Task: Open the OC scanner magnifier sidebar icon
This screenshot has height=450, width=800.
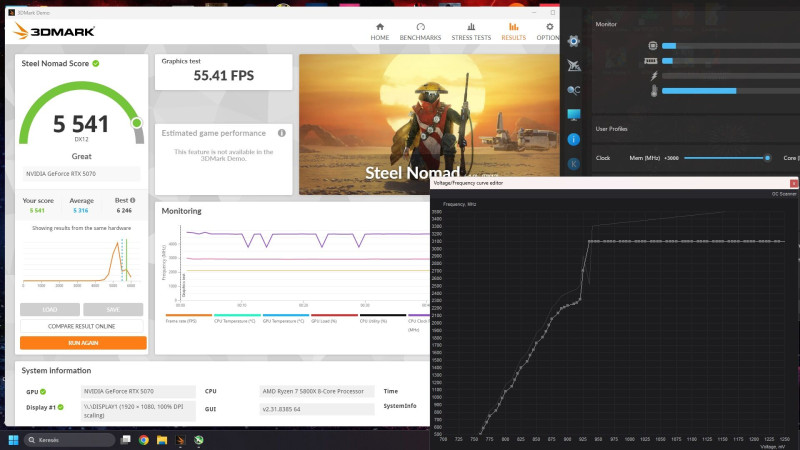Action: (x=573, y=90)
